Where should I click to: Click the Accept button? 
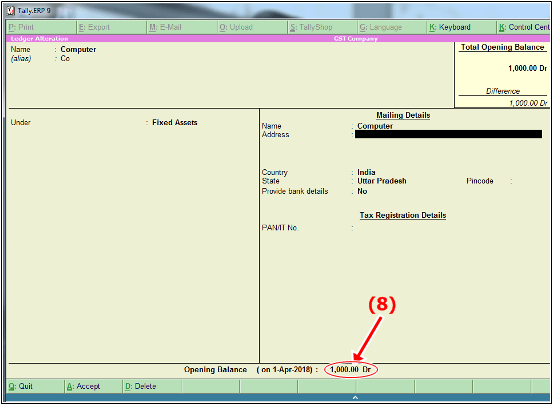coord(93,386)
